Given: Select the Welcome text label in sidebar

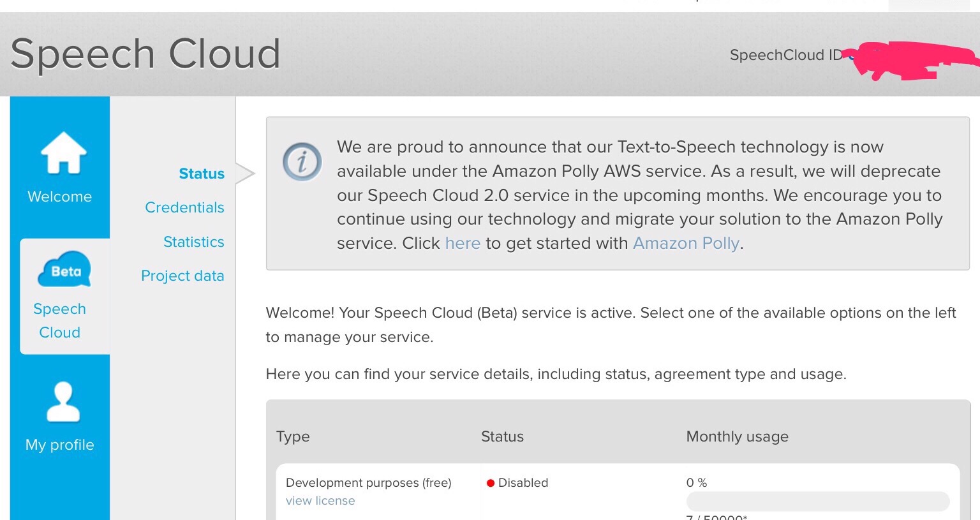Looking at the screenshot, I should tap(59, 197).
